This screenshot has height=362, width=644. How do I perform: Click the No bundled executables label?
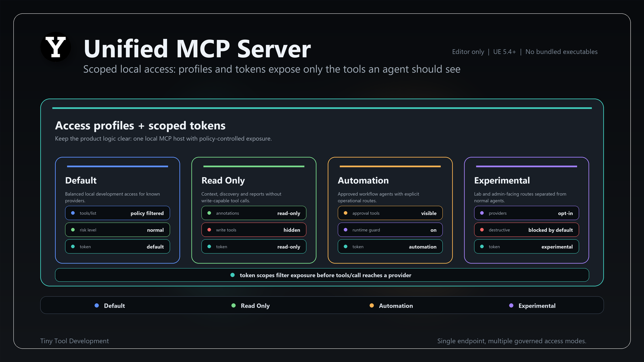pos(561,52)
